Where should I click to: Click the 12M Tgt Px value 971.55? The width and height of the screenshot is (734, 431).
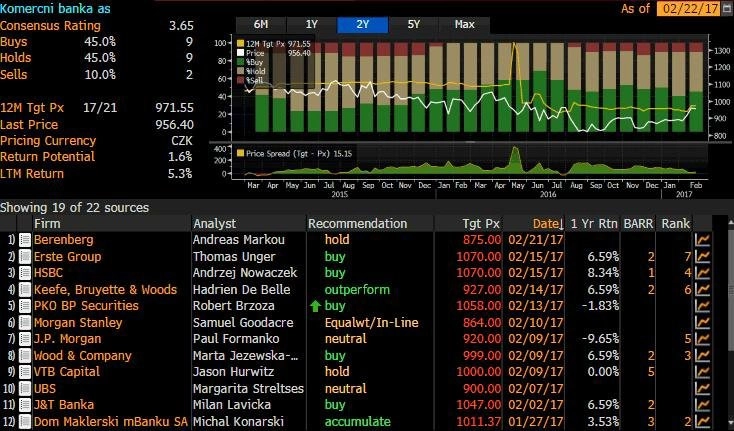click(175, 108)
